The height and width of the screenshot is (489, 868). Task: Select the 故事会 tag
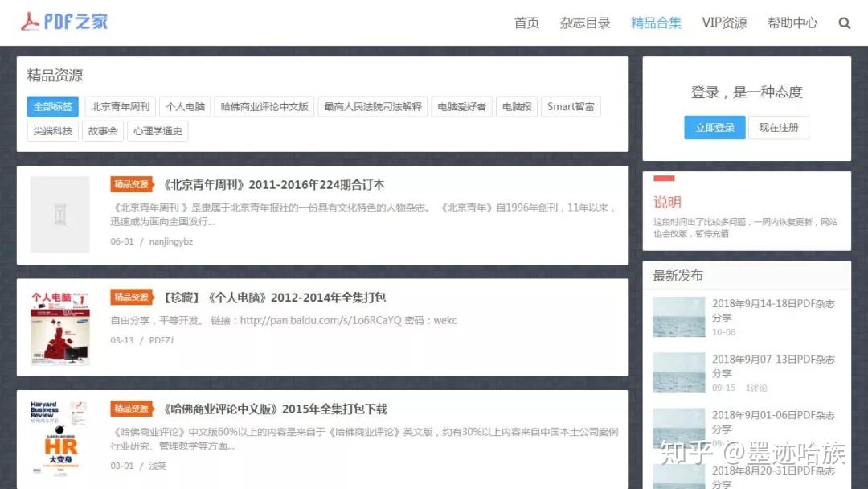point(102,131)
